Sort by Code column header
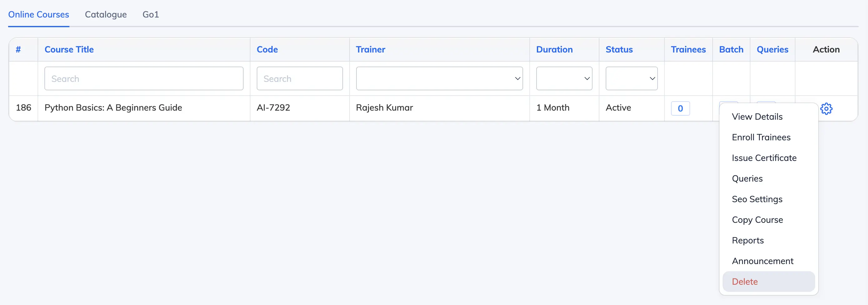 point(267,49)
